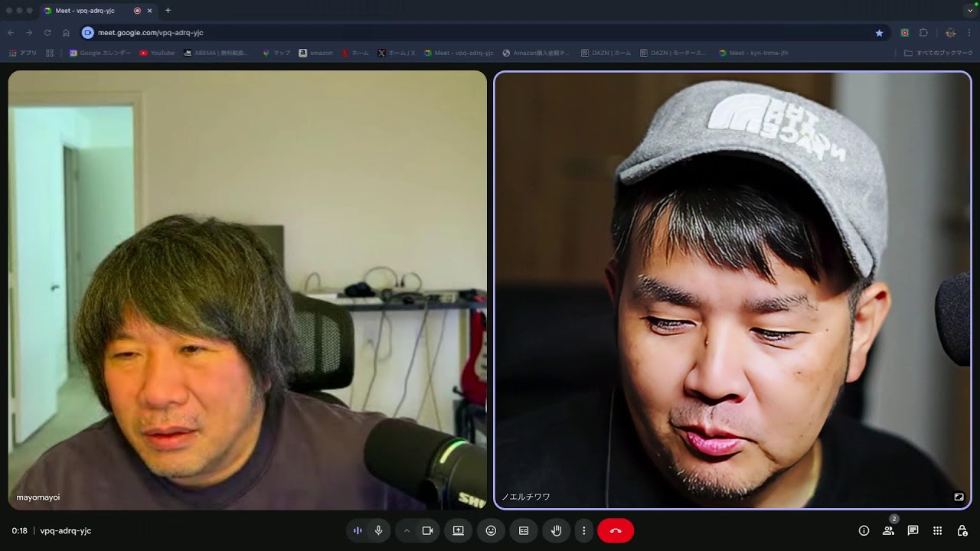Open the activities grid icon
Viewport: 980px width, 551px height.
pyautogui.click(x=937, y=530)
